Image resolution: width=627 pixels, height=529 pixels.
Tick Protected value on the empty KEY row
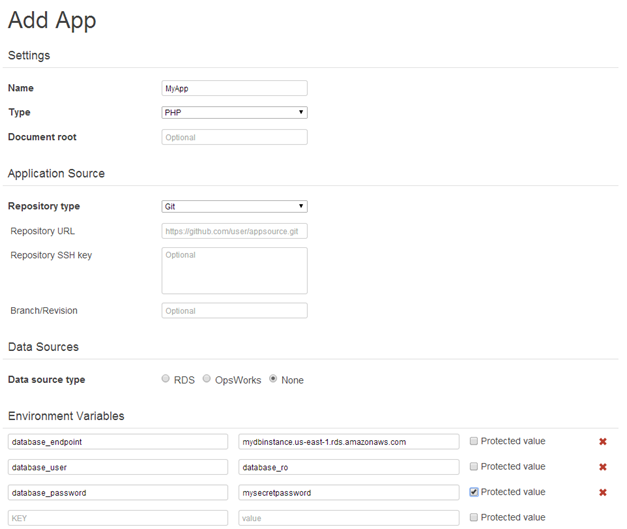pyautogui.click(x=473, y=517)
